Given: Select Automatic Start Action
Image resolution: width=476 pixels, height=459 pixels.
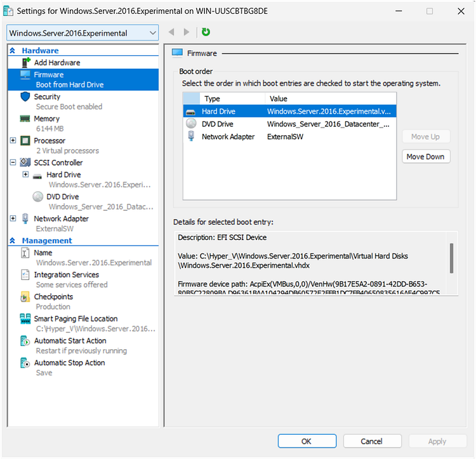Looking at the screenshot, I should [x=70, y=341].
